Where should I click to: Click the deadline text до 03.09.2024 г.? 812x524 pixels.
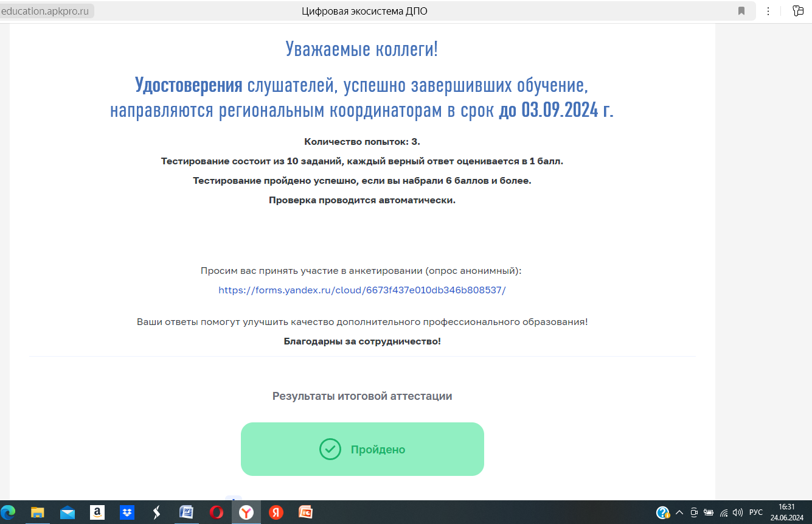tap(556, 110)
